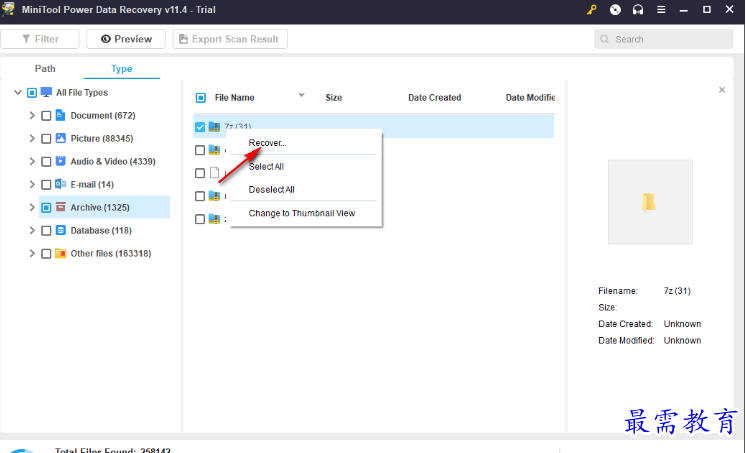
Task: Expand the Picture (88345) node
Action: tap(32, 138)
